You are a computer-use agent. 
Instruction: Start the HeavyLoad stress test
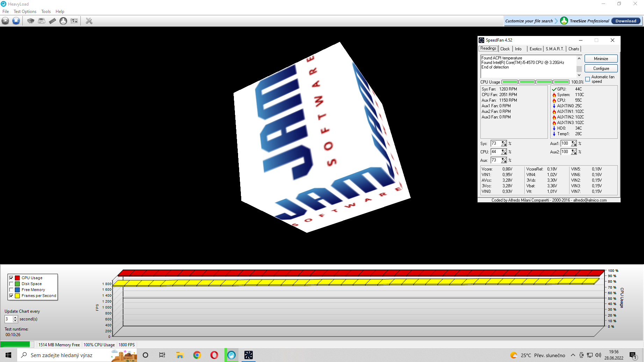click(x=5, y=21)
